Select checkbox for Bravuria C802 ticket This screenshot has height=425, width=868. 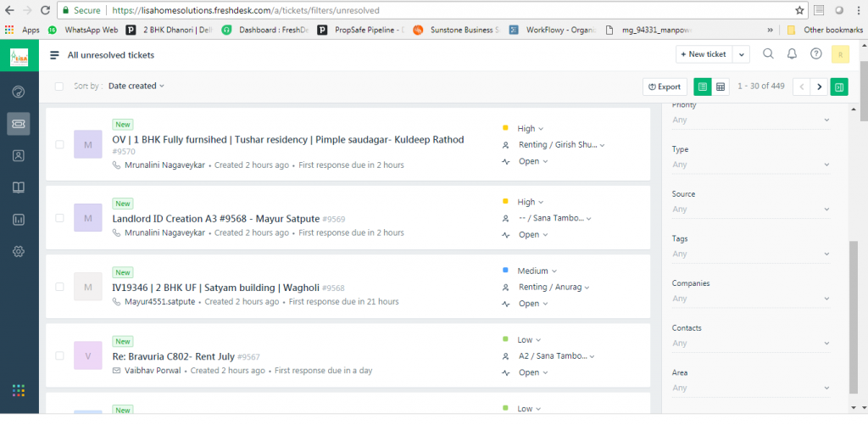click(x=59, y=355)
